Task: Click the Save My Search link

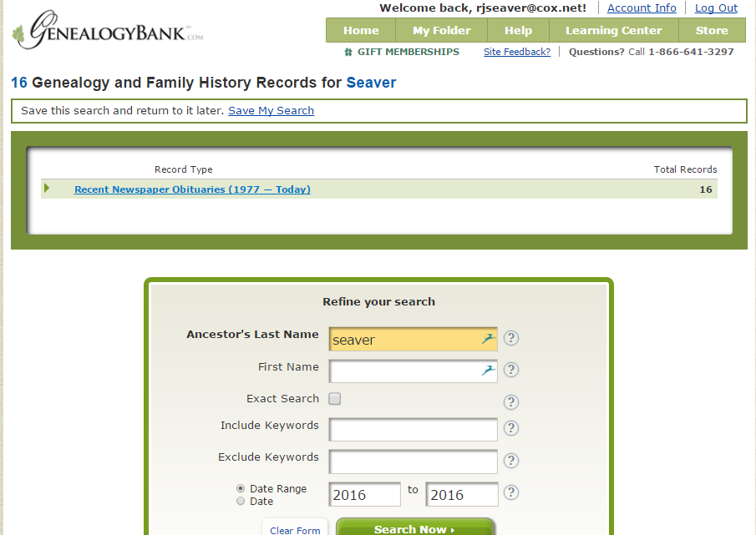Action: pyautogui.click(x=271, y=110)
